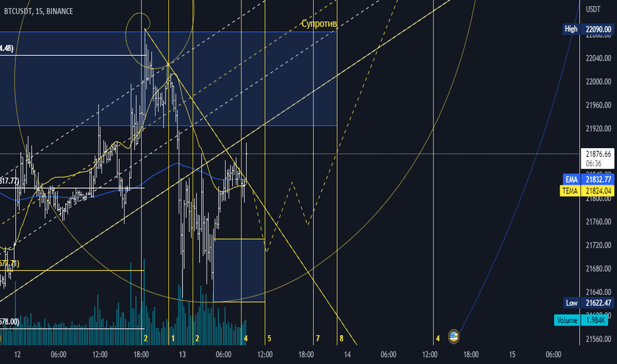Click price axis value 21920.00
This screenshot has width=617, height=364.
click(598, 128)
